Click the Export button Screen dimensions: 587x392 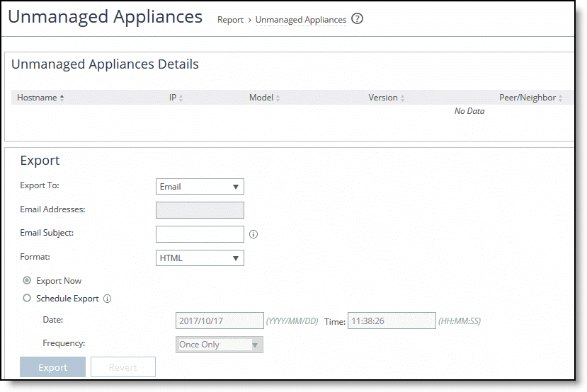coord(53,367)
